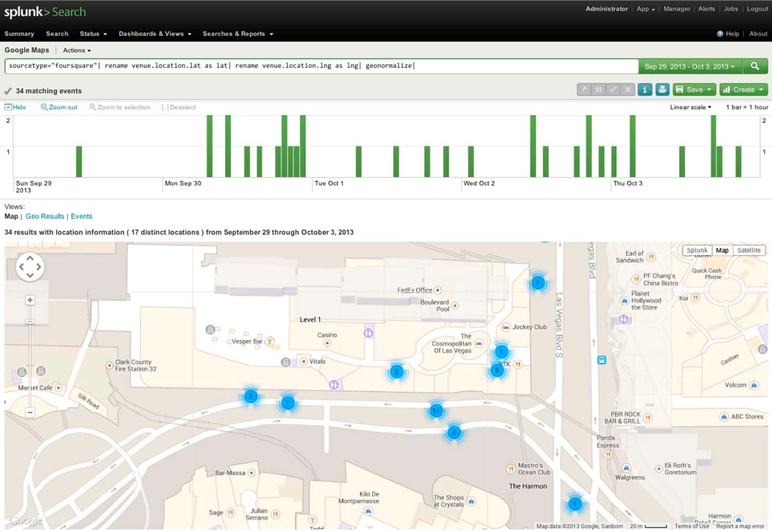Open the job inspector info icon

point(645,90)
